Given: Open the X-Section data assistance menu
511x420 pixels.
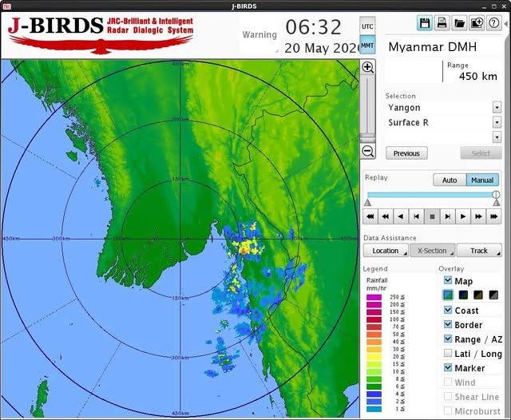Looking at the screenshot, I should click(x=433, y=251).
